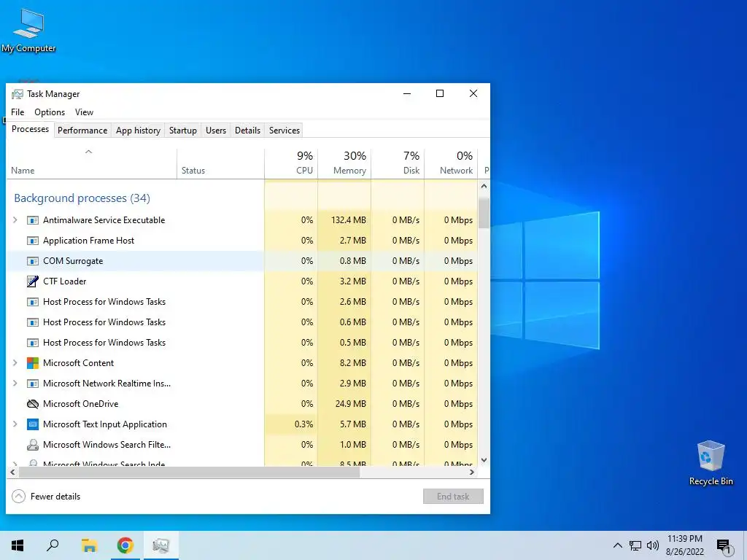The width and height of the screenshot is (747, 560).
Task: Click the Background processes (34) heading
Action: click(x=82, y=198)
